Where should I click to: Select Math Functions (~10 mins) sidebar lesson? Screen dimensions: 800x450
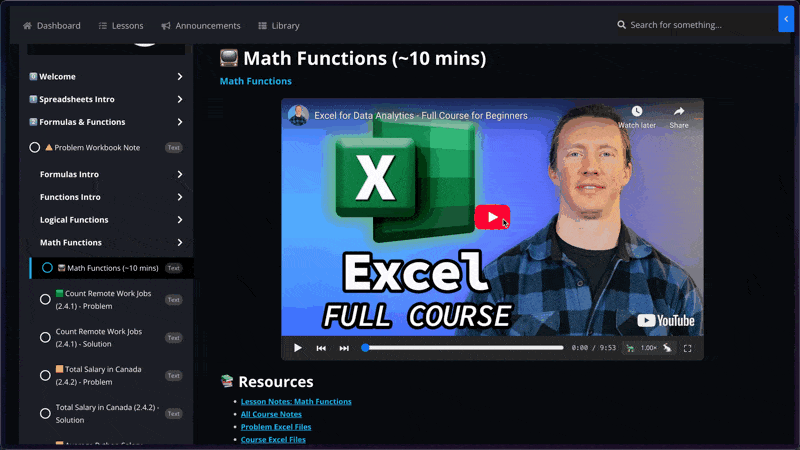(112, 268)
